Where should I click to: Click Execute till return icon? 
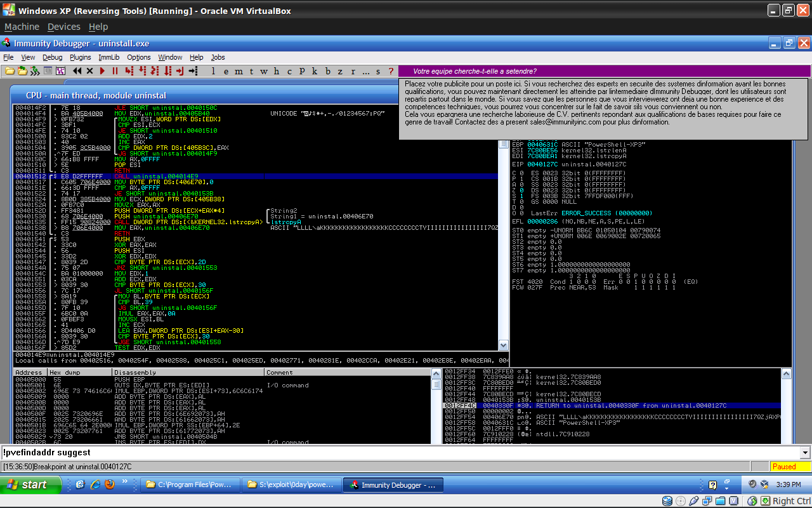tap(180, 70)
